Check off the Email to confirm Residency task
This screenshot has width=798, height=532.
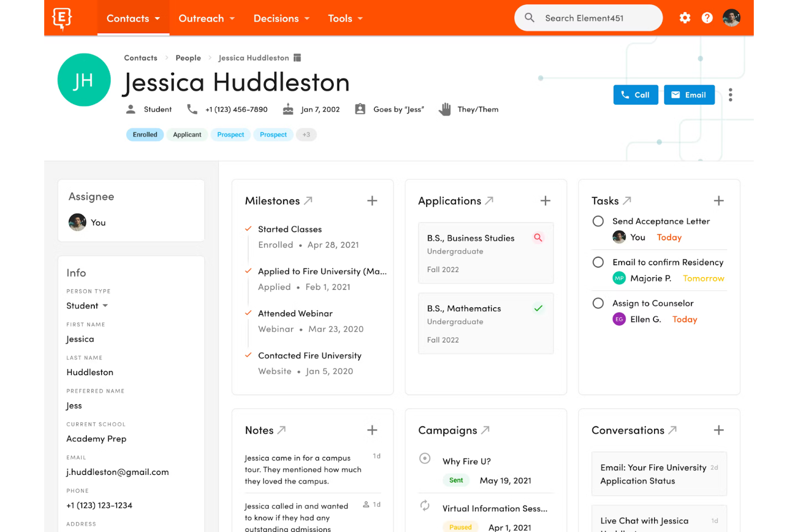point(598,262)
